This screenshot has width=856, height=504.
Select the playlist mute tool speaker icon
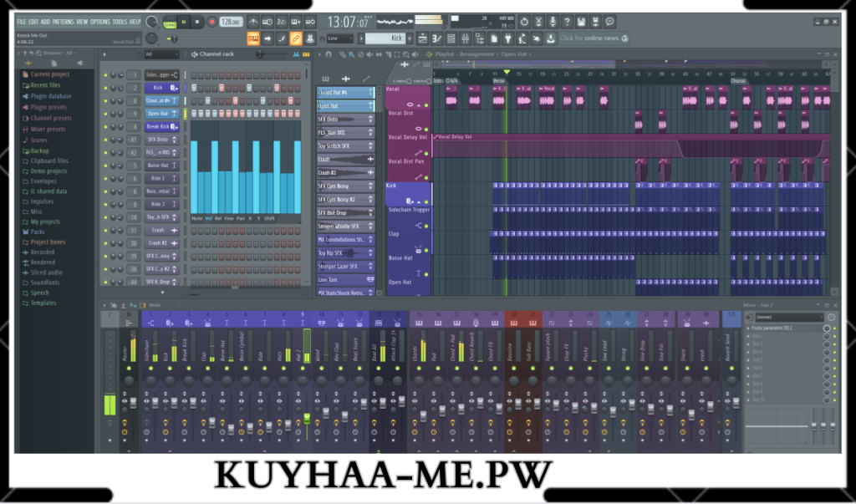369,54
